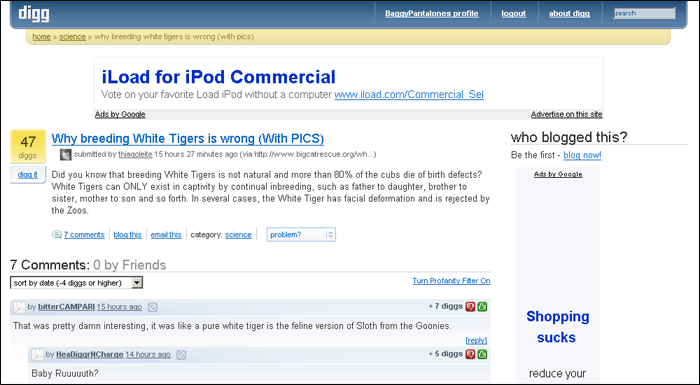Click the '+ 5 diggs' comment score

(446, 353)
